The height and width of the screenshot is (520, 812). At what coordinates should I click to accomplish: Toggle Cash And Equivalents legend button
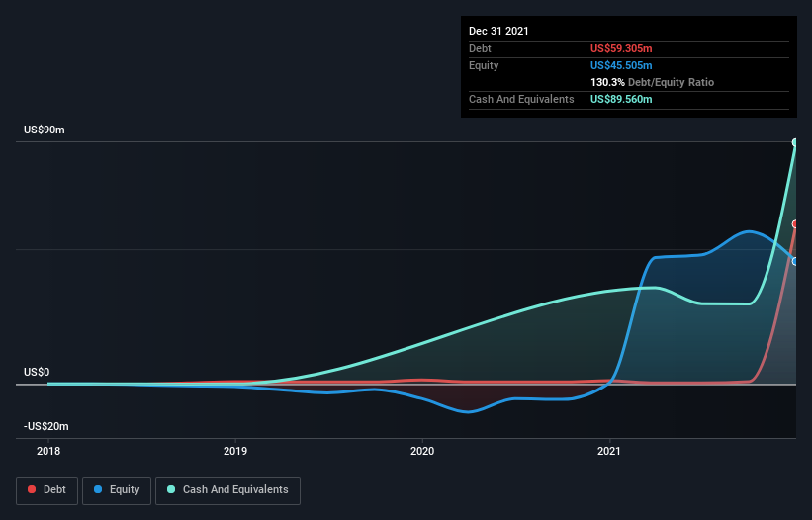click(x=227, y=490)
